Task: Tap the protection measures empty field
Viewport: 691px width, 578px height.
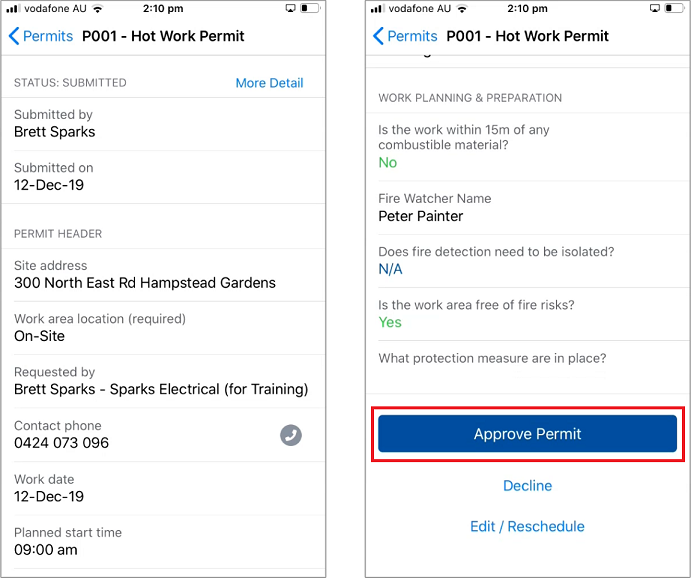Action: click(x=527, y=376)
